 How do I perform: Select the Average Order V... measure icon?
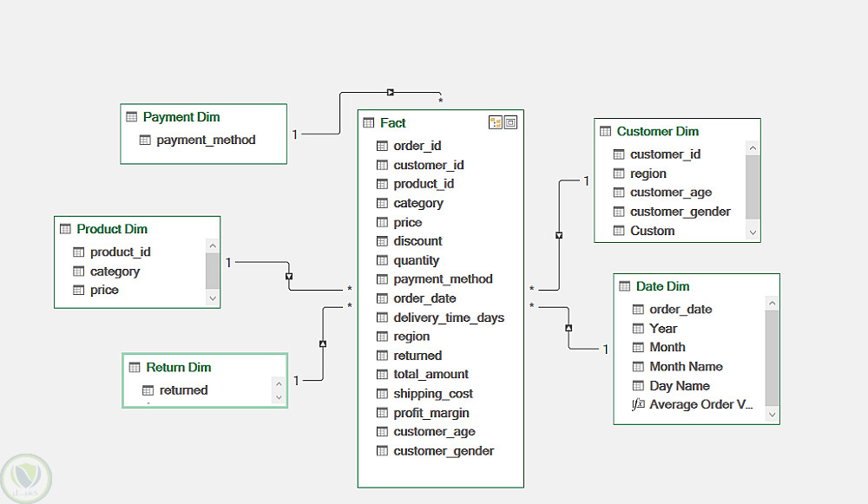pyautogui.click(x=638, y=404)
